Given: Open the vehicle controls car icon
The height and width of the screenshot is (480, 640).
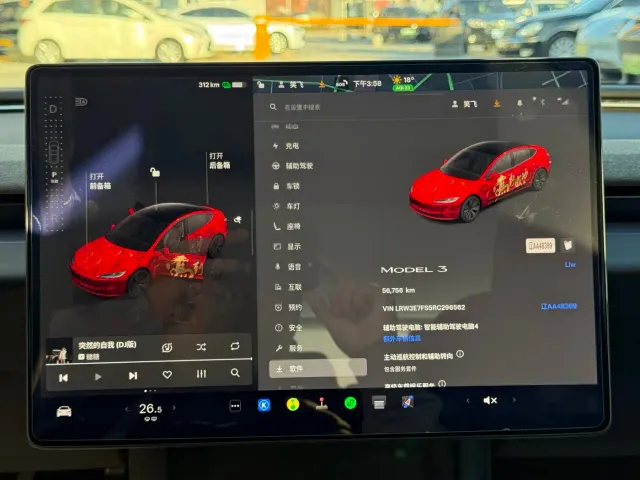Looking at the screenshot, I should pyautogui.click(x=64, y=411).
